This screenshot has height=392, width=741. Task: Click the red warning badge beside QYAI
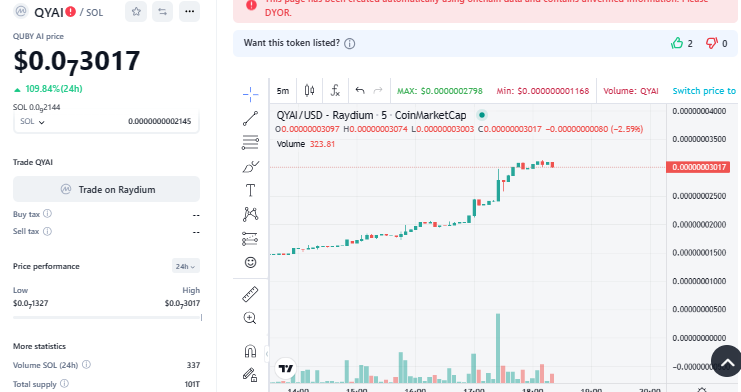point(70,11)
